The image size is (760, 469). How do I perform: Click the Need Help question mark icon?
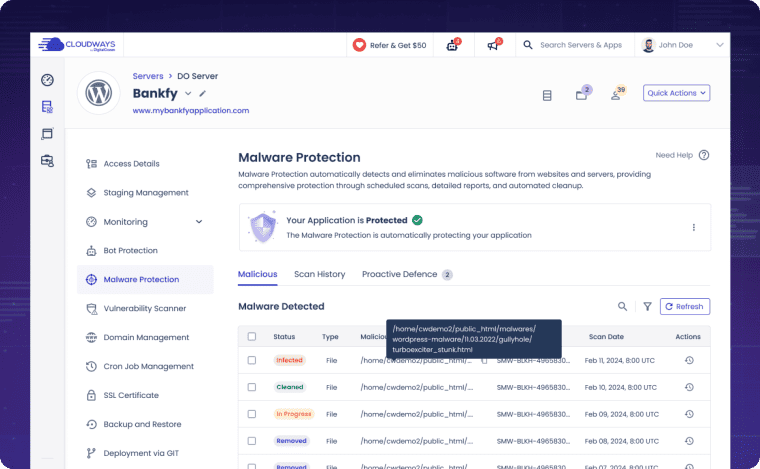click(x=704, y=155)
